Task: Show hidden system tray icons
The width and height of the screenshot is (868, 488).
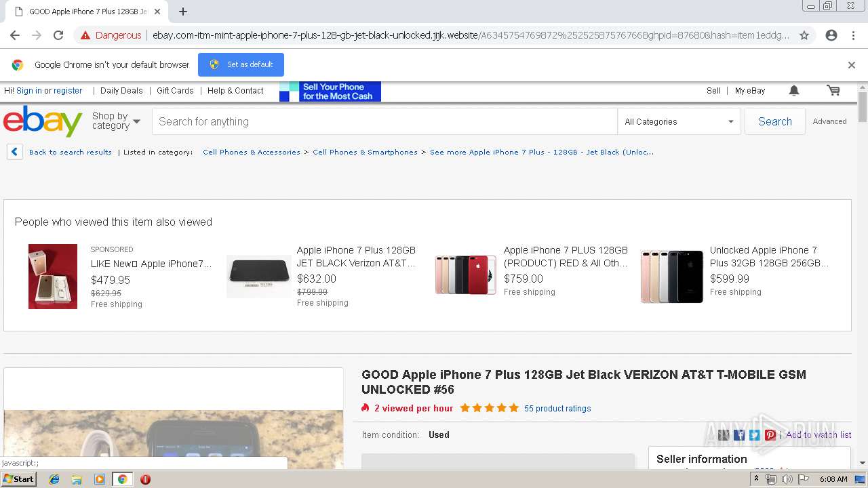Action: click(756, 479)
